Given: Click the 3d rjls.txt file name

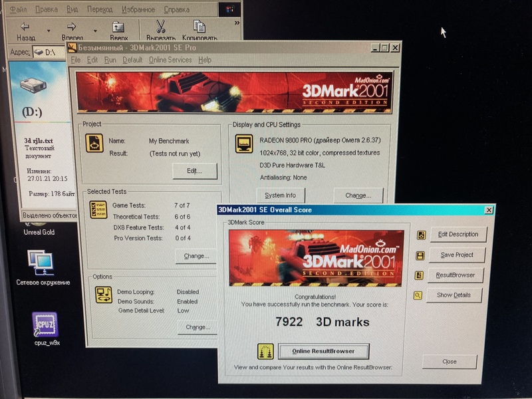Looking at the screenshot, I should [x=39, y=141].
